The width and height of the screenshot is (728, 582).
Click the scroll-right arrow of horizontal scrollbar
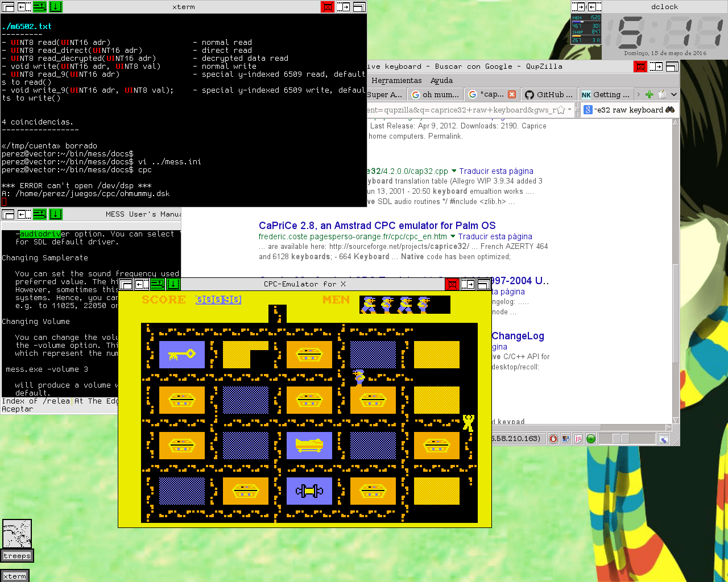(x=668, y=427)
